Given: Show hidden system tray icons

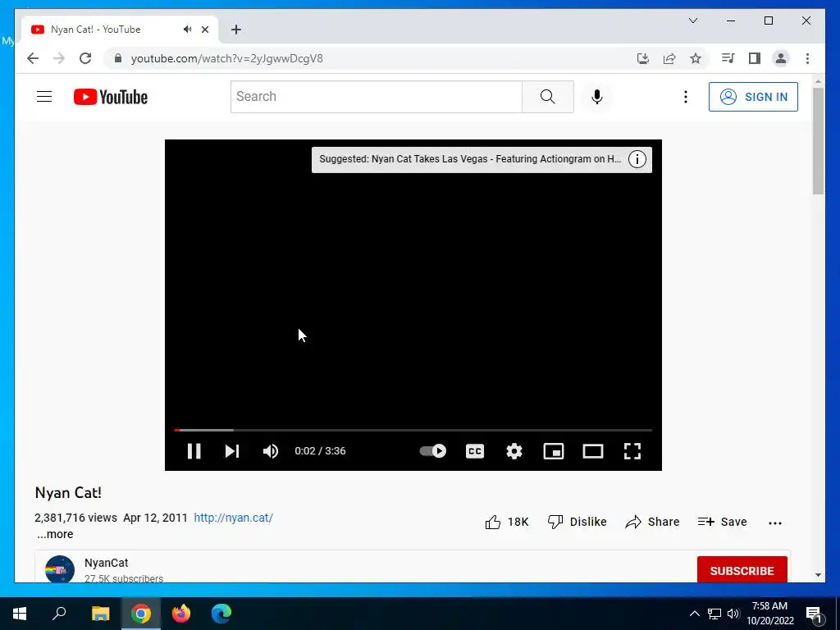Looking at the screenshot, I should pyautogui.click(x=694, y=614).
